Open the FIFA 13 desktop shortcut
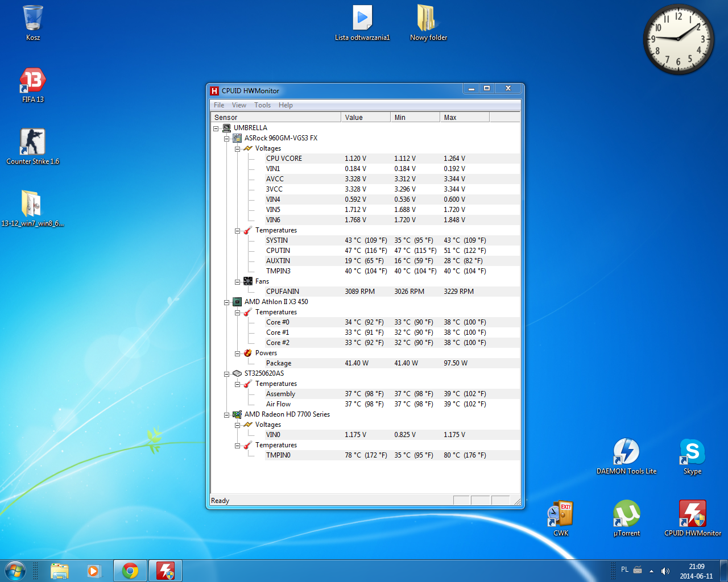Viewport: 728px width, 582px height. click(x=33, y=82)
